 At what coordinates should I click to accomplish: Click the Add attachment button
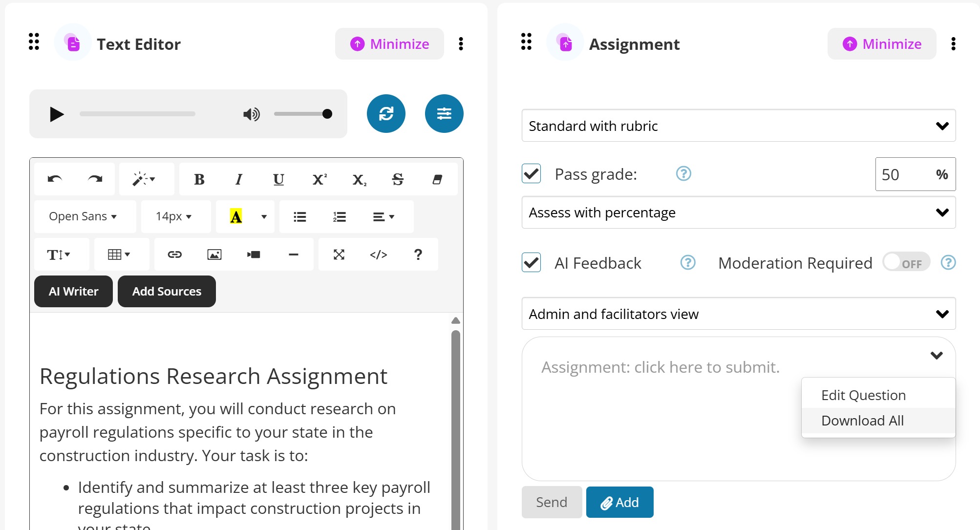[x=619, y=502]
